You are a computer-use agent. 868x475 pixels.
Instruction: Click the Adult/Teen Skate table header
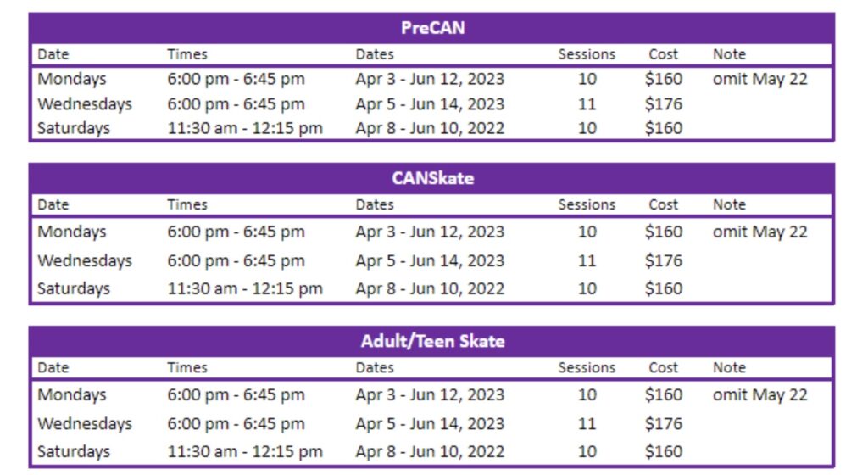click(432, 341)
